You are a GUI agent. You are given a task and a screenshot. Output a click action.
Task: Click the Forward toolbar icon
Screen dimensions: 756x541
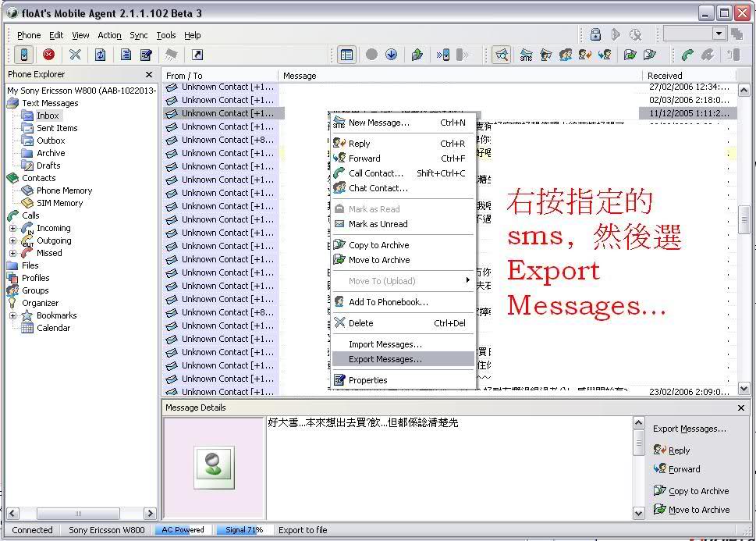(x=605, y=55)
